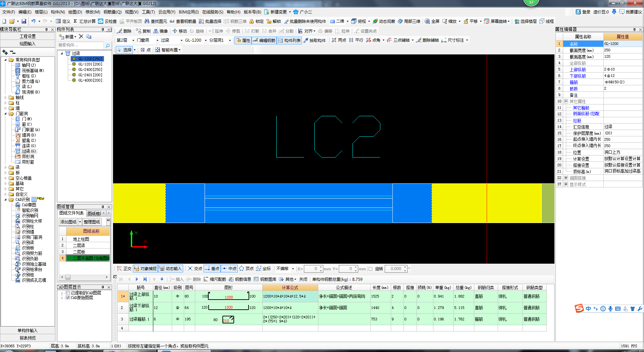644x352 pixels.
Task: Toggle 属性 properties panel button
Action: click(x=243, y=40)
